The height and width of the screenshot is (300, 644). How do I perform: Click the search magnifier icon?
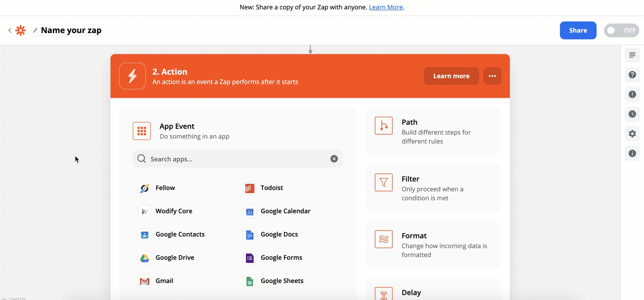pos(142,159)
